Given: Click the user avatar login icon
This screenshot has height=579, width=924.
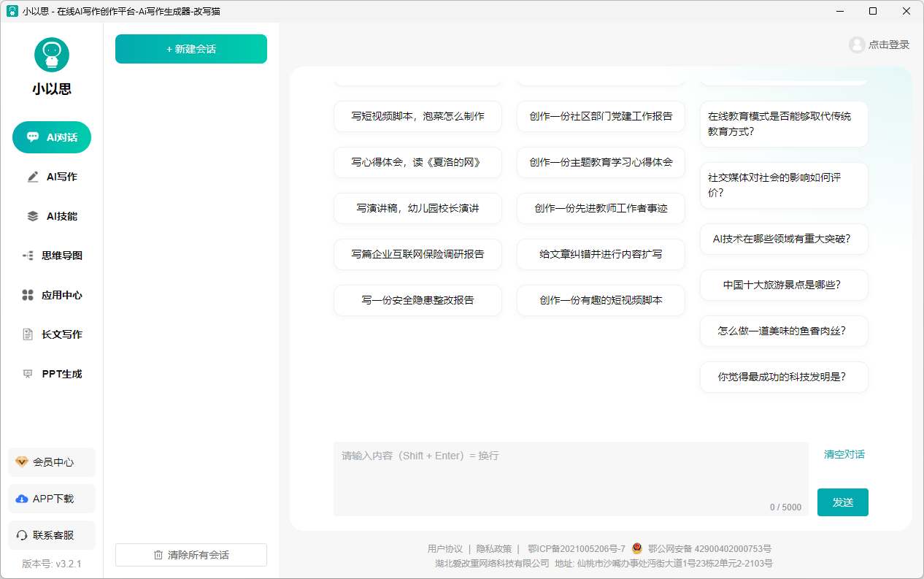Looking at the screenshot, I should (x=857, y=45).
